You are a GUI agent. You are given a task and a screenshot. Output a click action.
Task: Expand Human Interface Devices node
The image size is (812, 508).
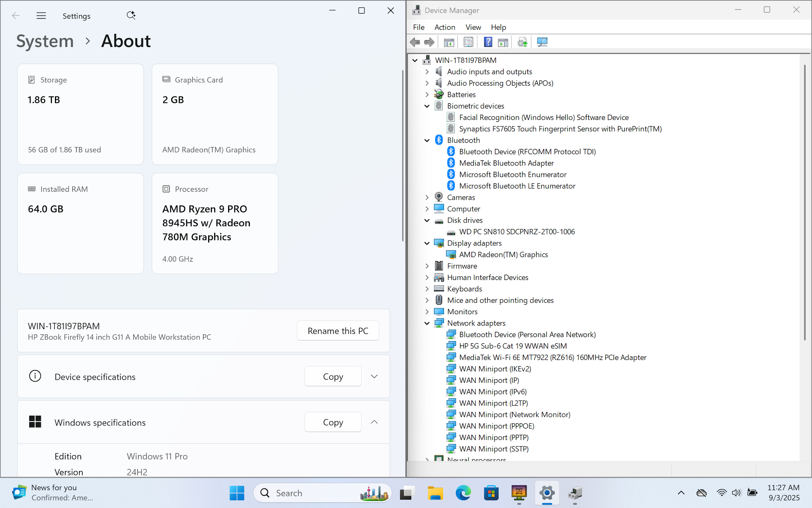pos(427,277)
